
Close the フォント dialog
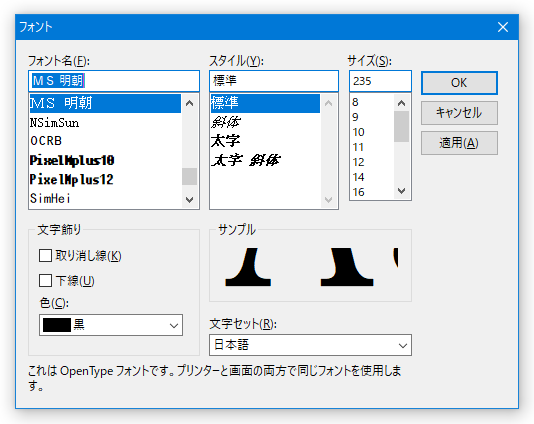(x=503, y=27)
